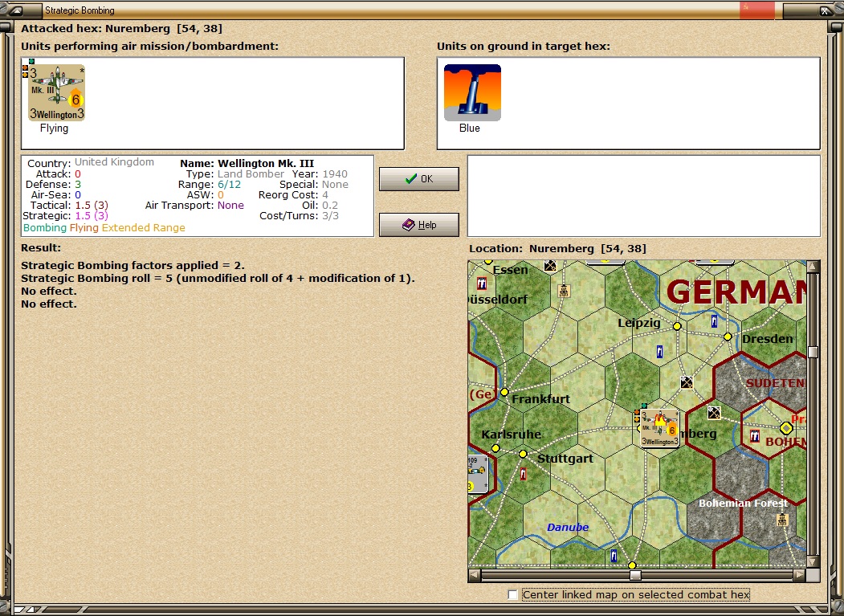Image resolution: width=844 pixels, height=616 pixels.
Task: Click the Prague capital city marker
Action: tap(786, 428)
